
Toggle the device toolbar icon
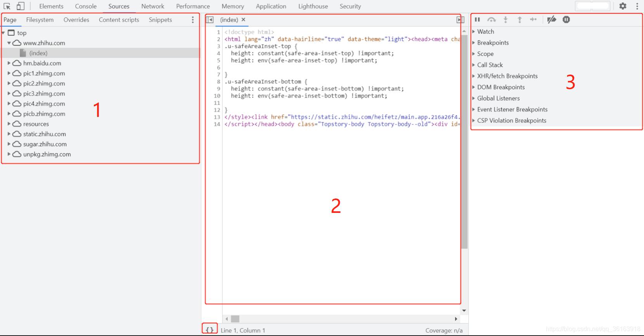[21, 6]
